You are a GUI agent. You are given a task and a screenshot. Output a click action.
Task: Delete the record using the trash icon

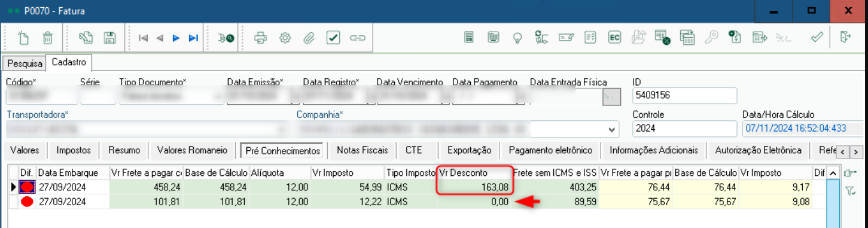point(48,38)
